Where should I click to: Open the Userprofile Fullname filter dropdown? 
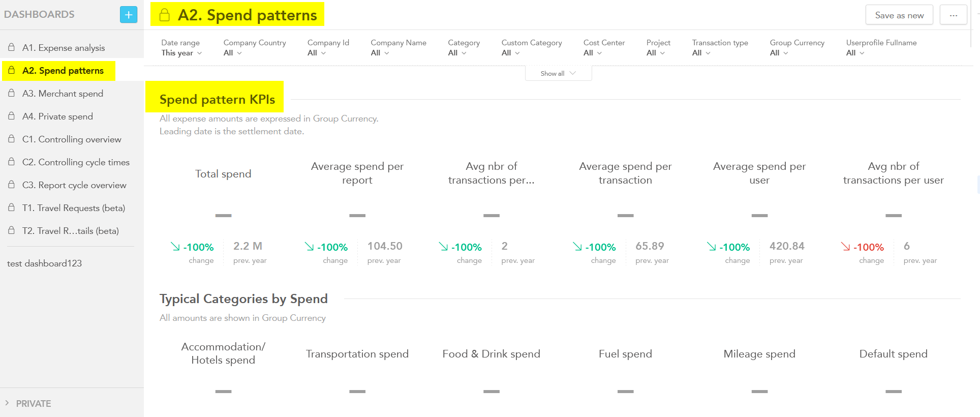(855, 53)
